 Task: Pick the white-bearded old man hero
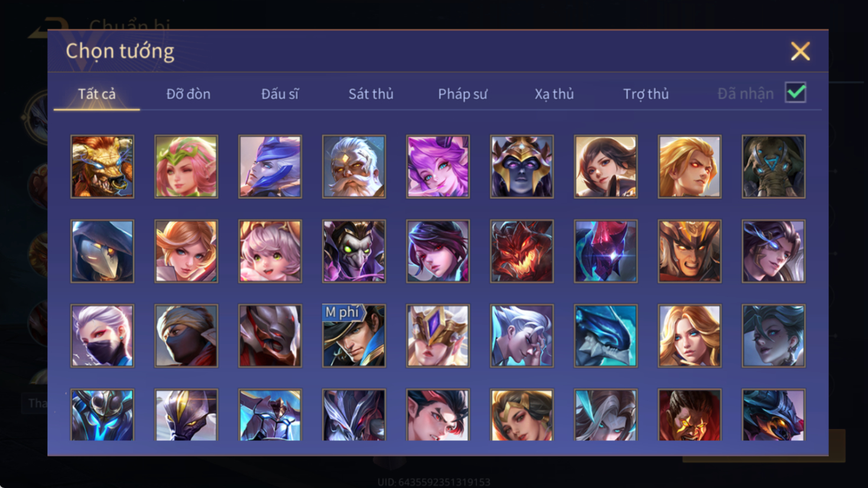point(354,167)
